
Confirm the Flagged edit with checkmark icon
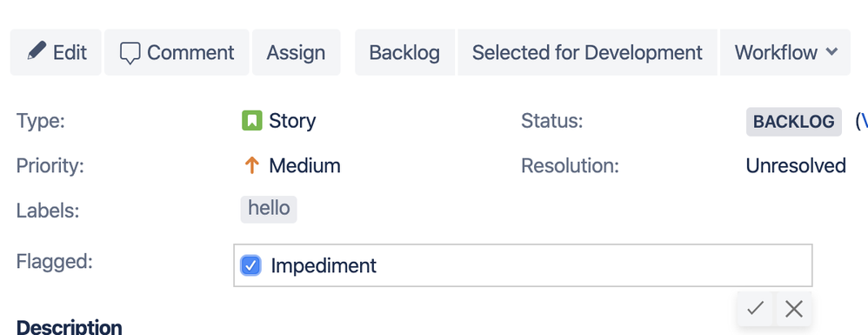[755, 308]
